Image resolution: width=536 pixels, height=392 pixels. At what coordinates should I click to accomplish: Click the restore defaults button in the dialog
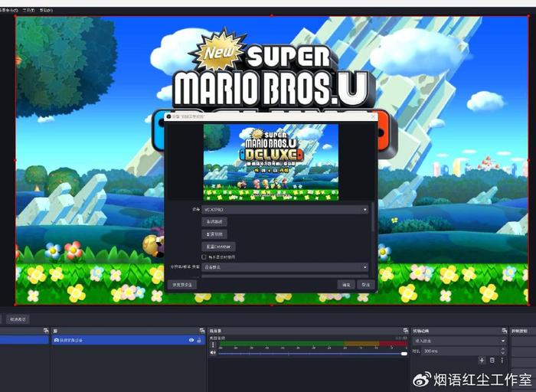(182, 284)
